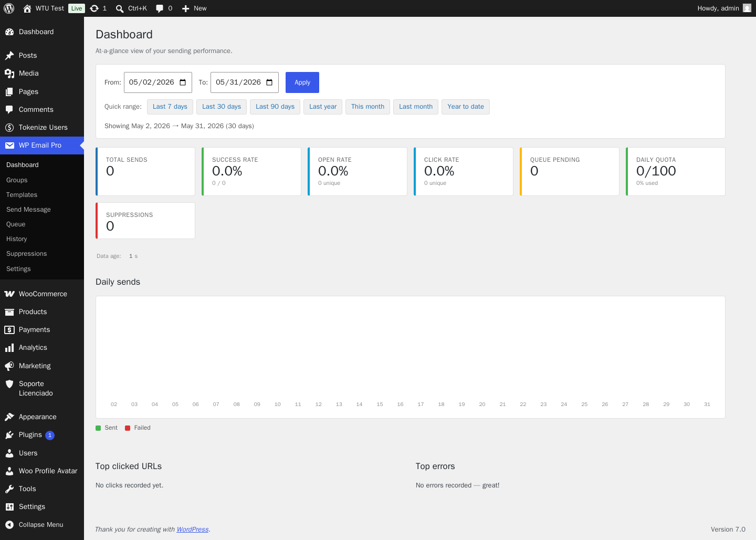Click the Products box icon
Image resolution: width=756 pixels, height=540 pixels.
tap(9, 312)
